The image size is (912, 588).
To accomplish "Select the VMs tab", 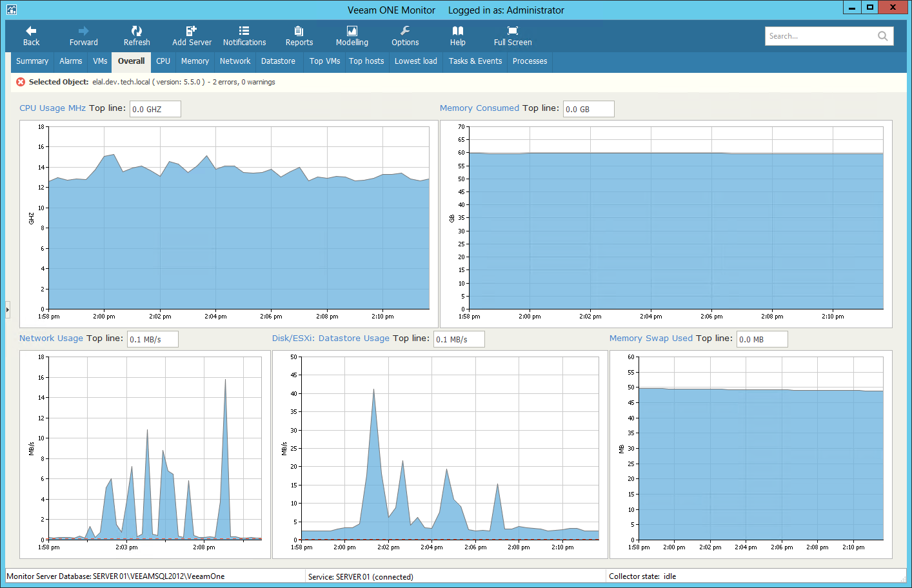I will tap(100, 61).
